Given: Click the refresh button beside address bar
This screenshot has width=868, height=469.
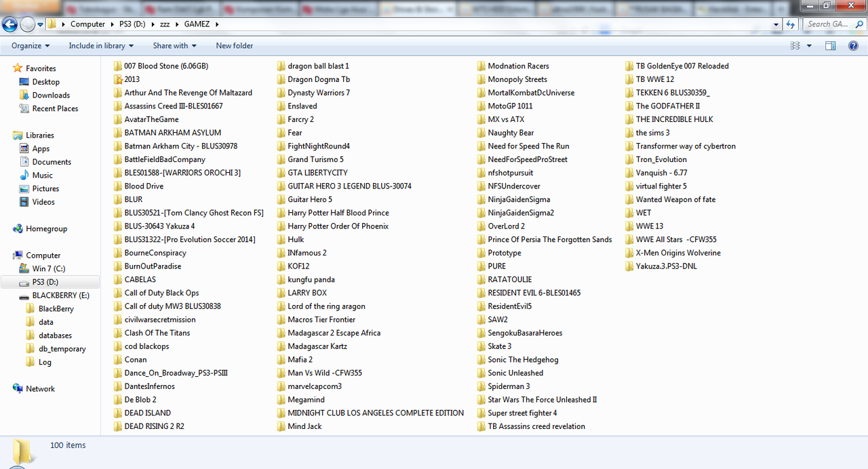Looking at the screenshot, I should [791, 24].
